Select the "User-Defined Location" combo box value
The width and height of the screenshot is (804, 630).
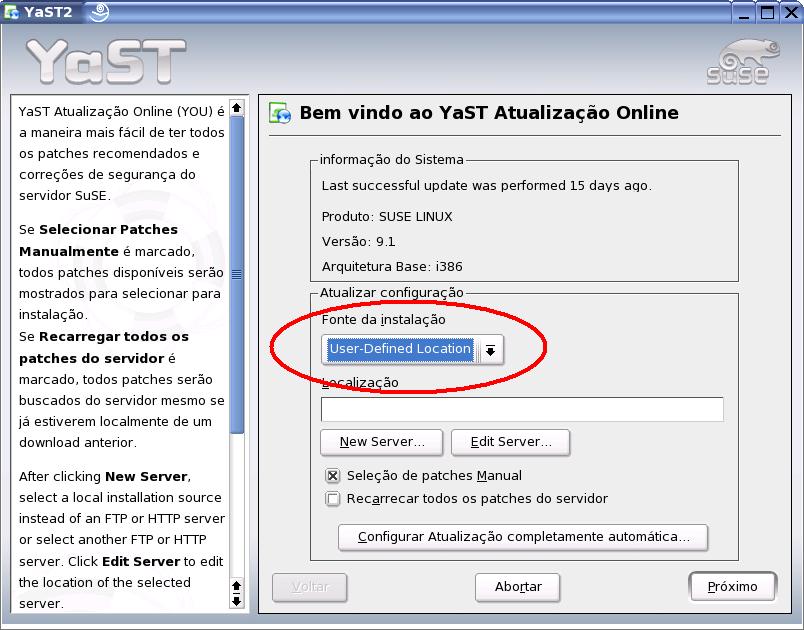400,350
